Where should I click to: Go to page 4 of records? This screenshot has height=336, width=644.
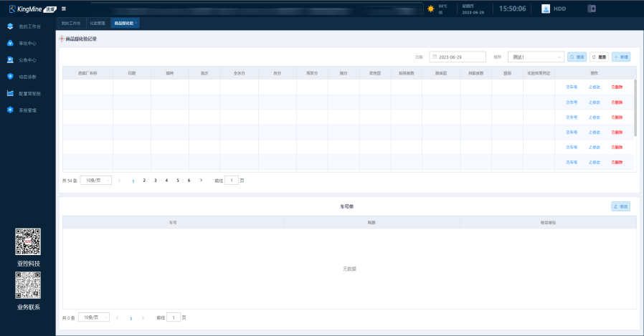(166, 181)
